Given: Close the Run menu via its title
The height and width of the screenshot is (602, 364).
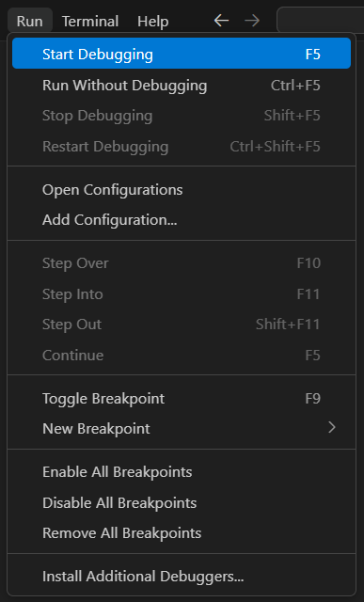Looking at the screenshot, I should 29,21.
